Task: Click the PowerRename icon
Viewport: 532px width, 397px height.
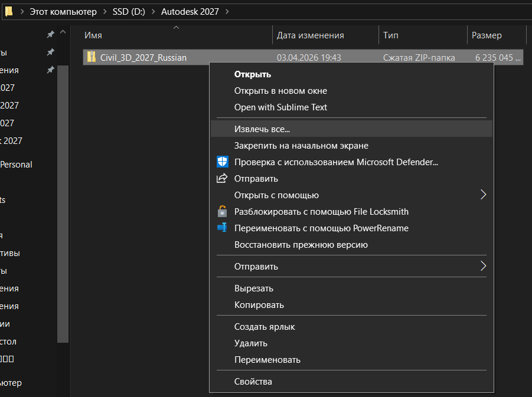Action: (222, 227)
